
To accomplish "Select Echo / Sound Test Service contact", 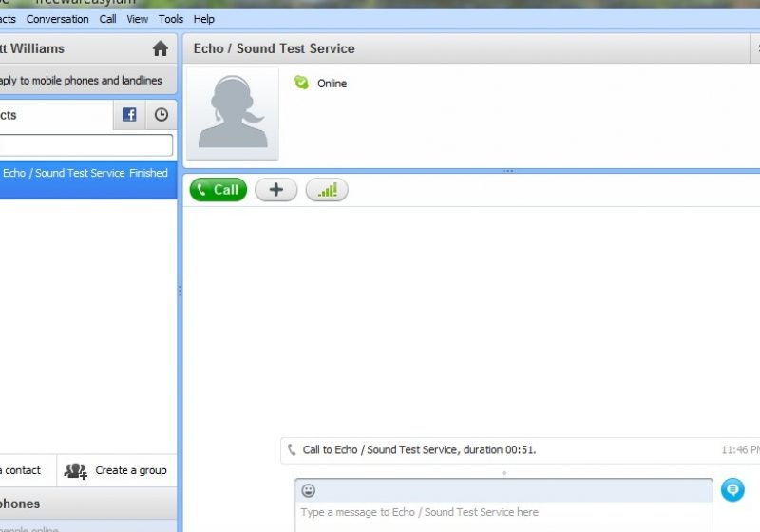I will pyautogui.click(x=88, y=180).
